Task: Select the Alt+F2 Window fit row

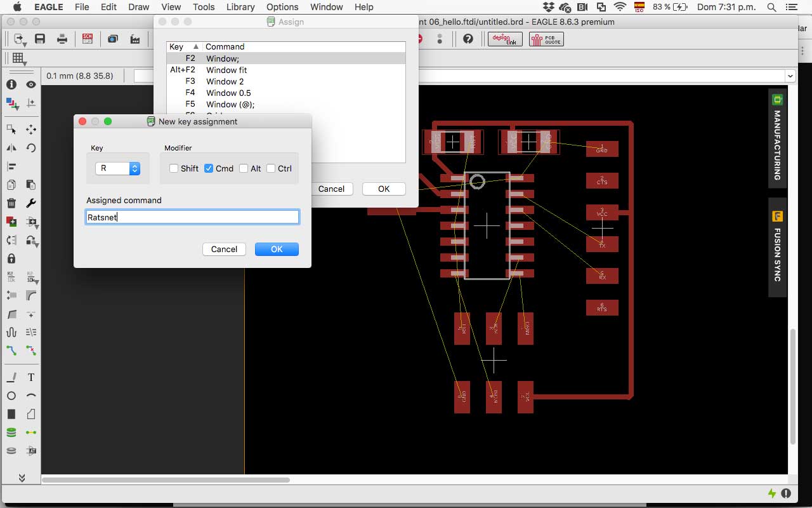Action: [x=286, y=70]
